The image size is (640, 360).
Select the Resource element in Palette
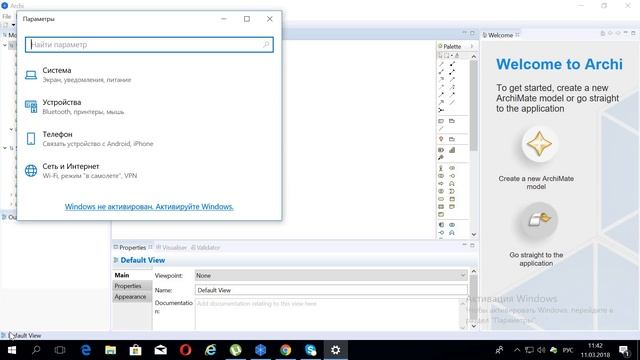click(x=441, y=150)
